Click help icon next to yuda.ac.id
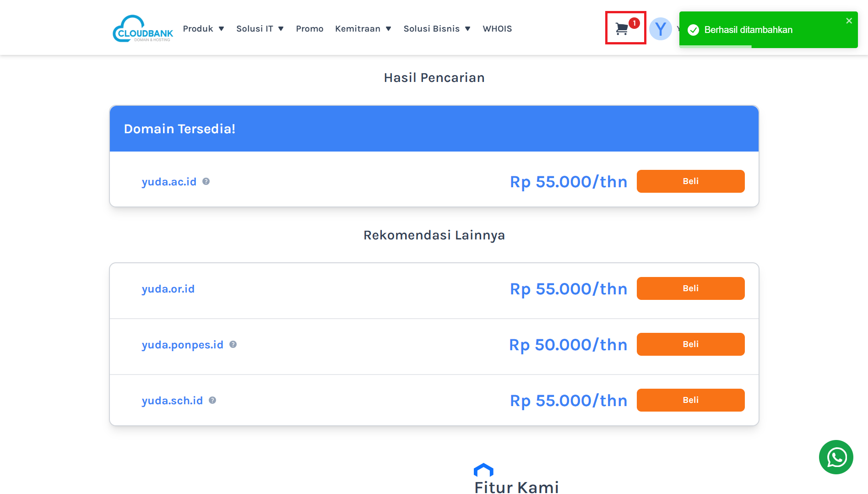Viewport: 868px width, 494px height. pos(206,181)
